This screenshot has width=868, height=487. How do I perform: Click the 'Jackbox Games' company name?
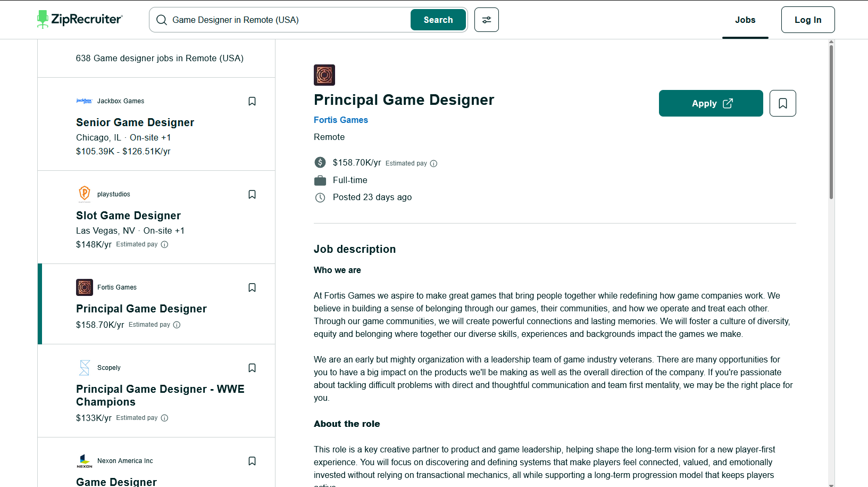pos(121,101)
